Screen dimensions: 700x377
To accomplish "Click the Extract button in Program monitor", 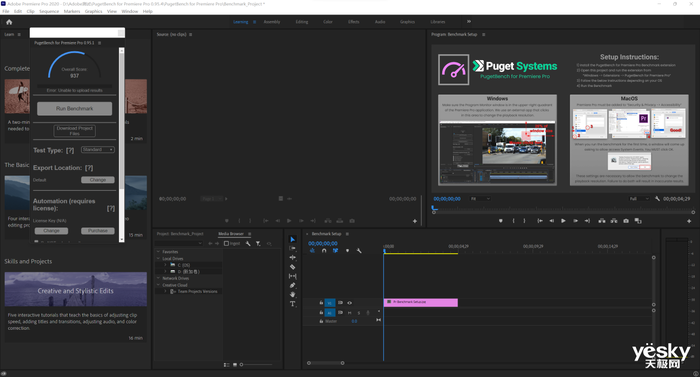I will pyautogui.click(x=614, y=221).
